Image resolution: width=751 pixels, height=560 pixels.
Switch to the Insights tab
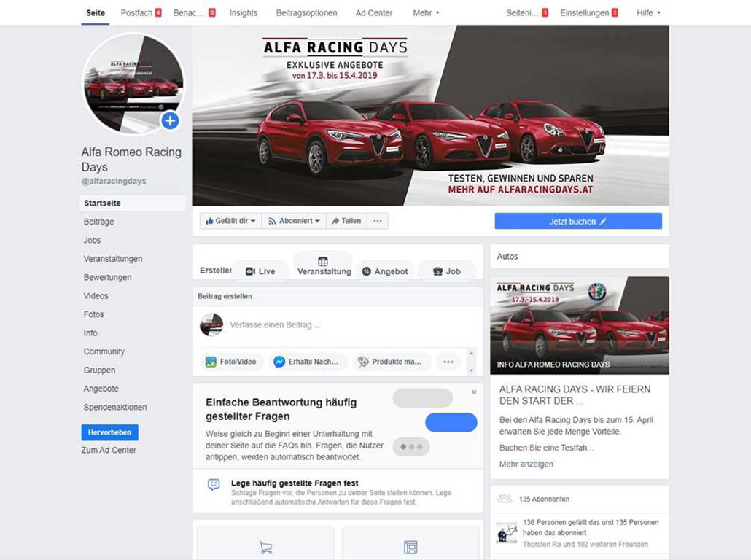(244, 13)
